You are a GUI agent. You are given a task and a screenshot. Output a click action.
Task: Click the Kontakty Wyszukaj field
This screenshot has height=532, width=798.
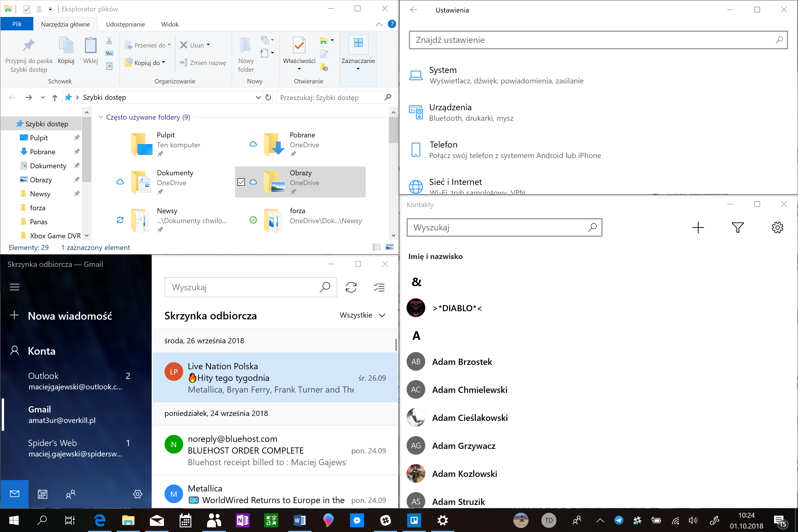(x=504, y=227)
